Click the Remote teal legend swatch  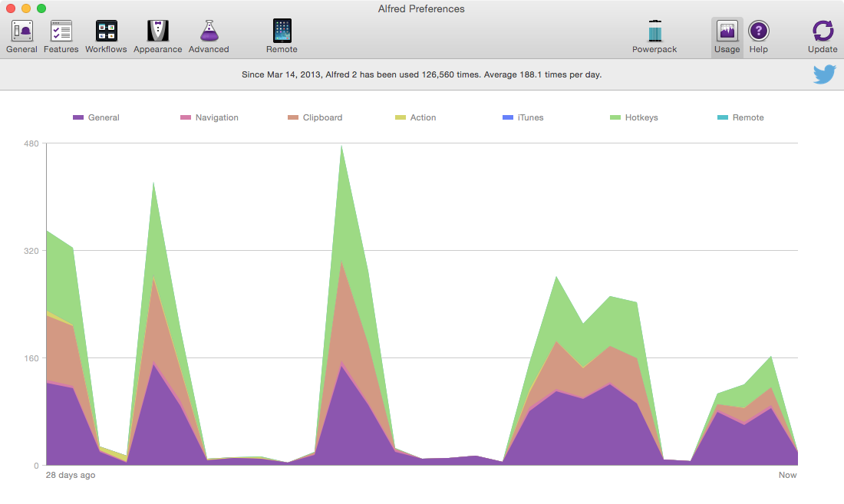pos(723,117)
